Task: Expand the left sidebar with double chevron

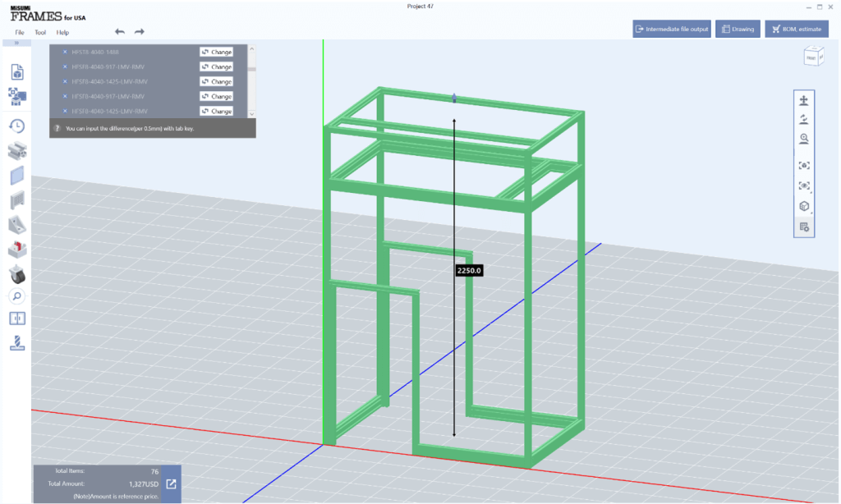Action: pyautogui.click(x=16, y=43)
